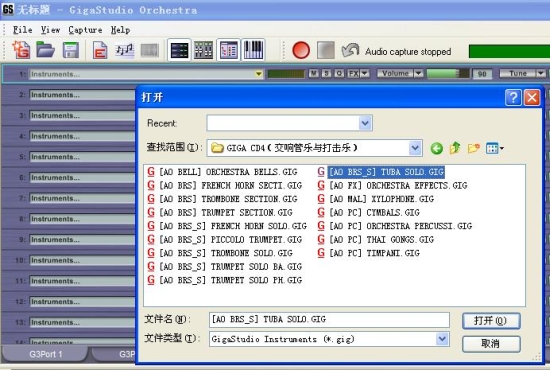Expand channel 1 Instruments dropdown arrow
The width and height of the screenshot is (550, 370).
pyautogui.click(x=259, y=74)
